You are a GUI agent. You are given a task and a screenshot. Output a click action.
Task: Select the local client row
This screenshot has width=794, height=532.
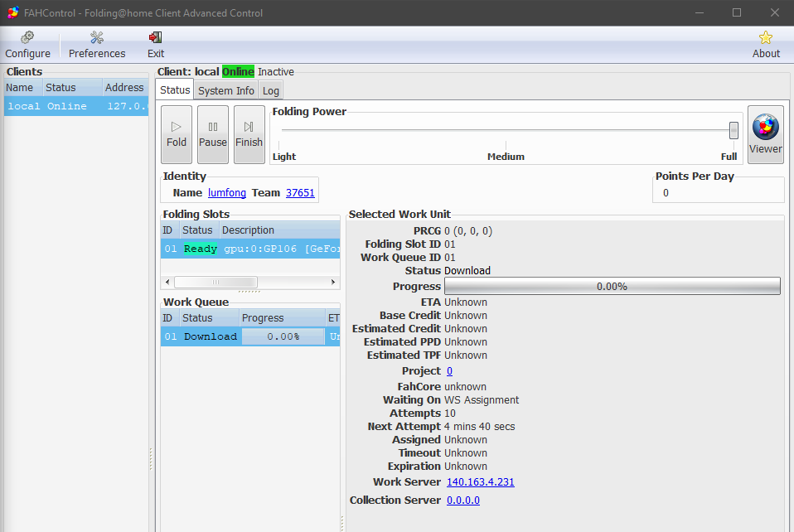point(76,106)
